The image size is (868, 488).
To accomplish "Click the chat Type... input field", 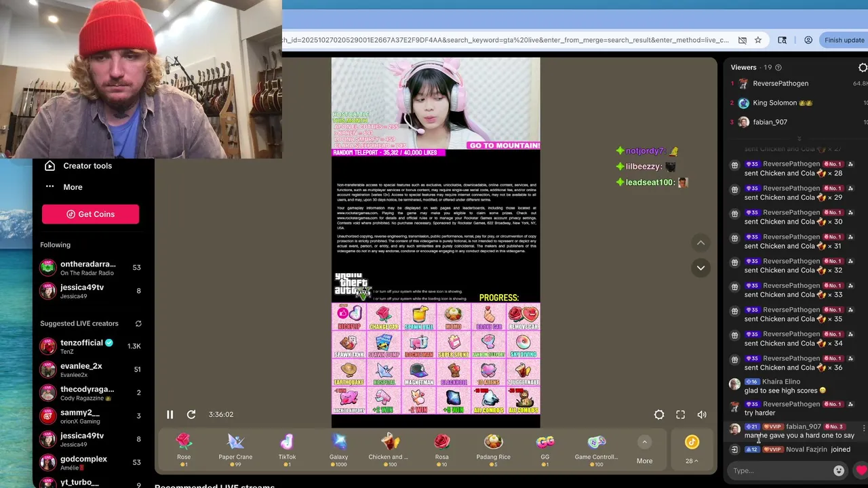I will [x=780, y=470].
